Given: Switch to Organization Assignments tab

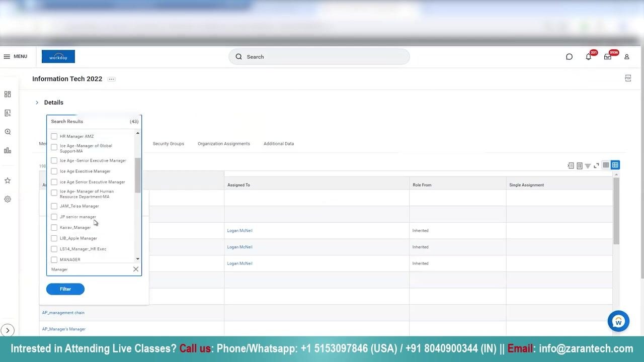Looking at the screenshot, I should pos(224,144).
